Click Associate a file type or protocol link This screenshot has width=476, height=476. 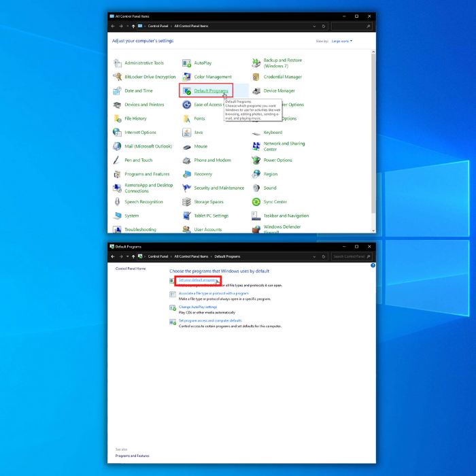(x=214, y=294)
